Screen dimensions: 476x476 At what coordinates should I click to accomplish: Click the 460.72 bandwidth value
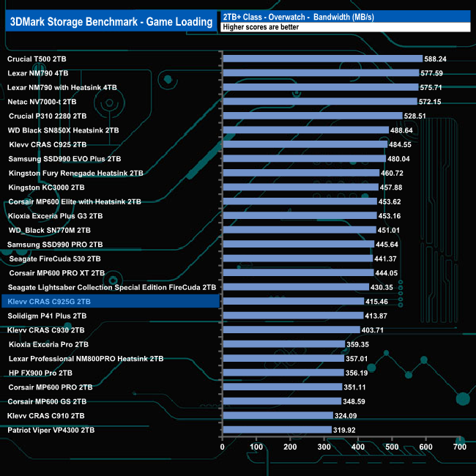tap(392, 173)
